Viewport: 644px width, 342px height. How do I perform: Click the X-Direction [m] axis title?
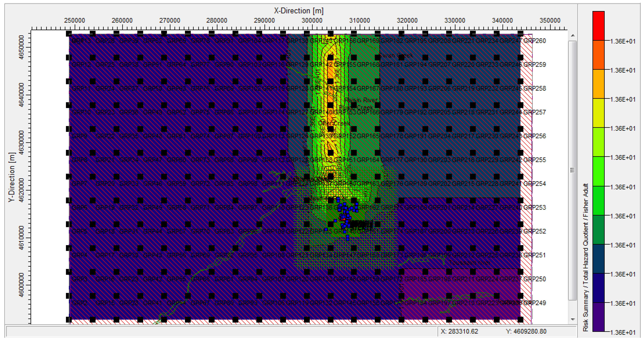point(299,11)
